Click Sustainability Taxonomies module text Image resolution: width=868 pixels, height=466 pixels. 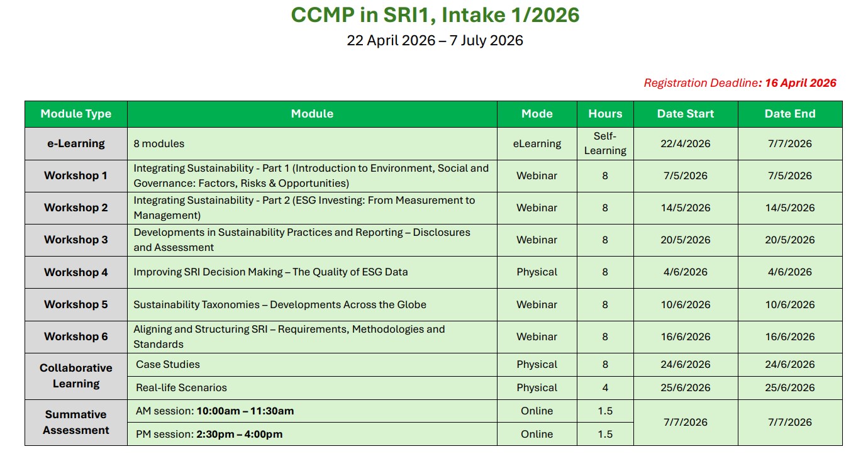coord(280,304)
